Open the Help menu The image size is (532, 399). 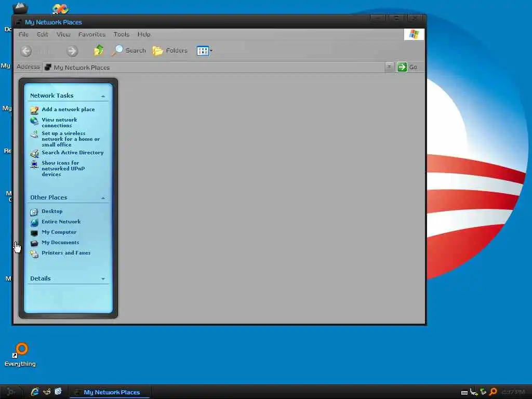tap(144, 34)
